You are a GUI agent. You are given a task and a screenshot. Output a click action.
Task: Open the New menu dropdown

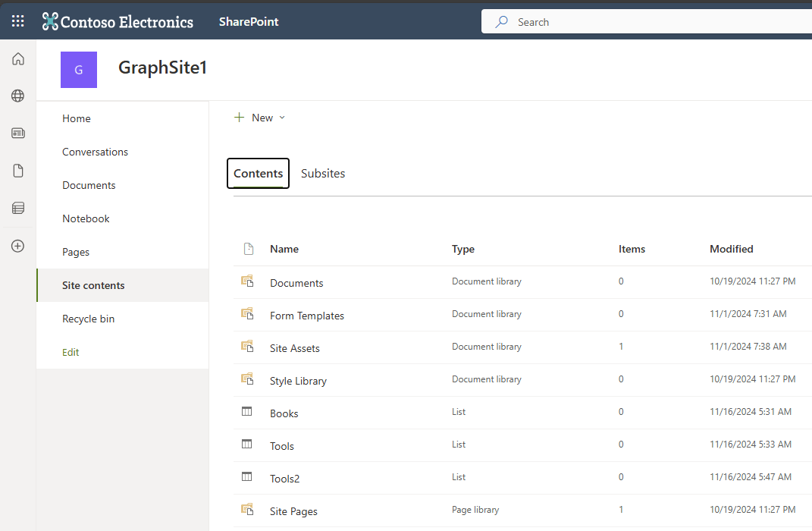259,117
